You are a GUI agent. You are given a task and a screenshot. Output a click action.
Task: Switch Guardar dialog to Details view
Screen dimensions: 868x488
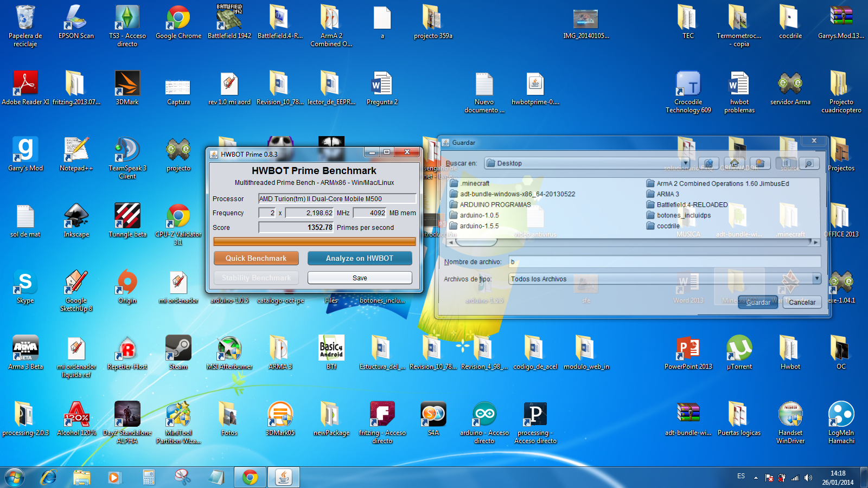click(809, 163)
